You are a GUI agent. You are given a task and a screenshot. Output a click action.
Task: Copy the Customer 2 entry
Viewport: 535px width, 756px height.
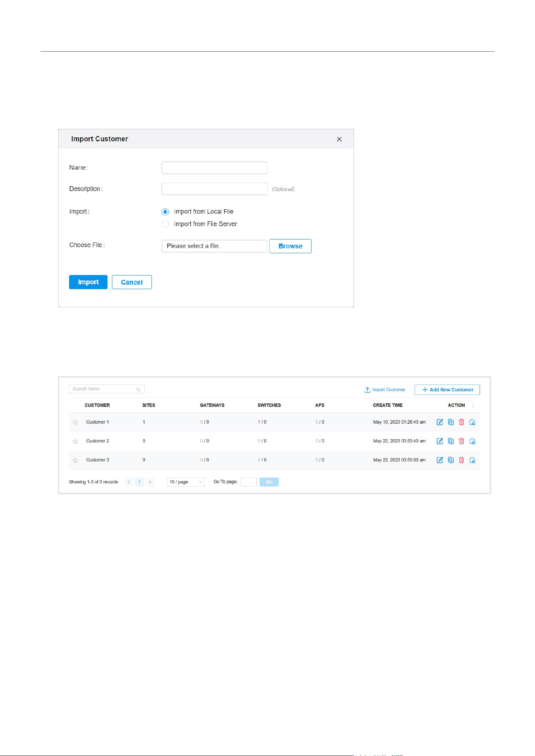[451, 441]
